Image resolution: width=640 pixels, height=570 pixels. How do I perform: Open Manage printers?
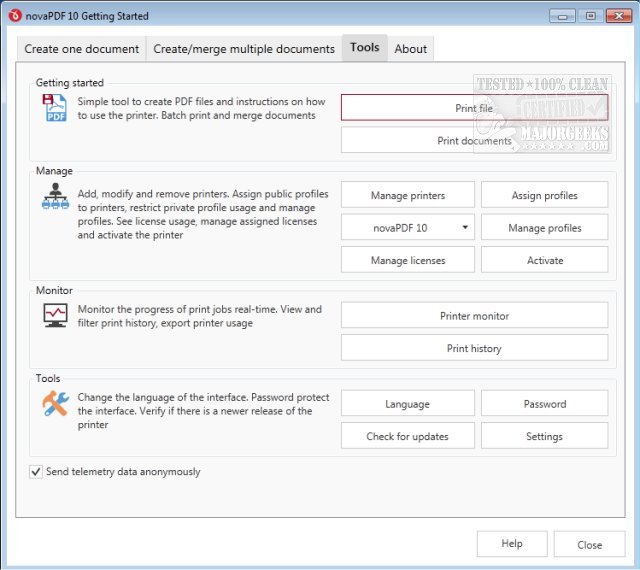(407, 196)
